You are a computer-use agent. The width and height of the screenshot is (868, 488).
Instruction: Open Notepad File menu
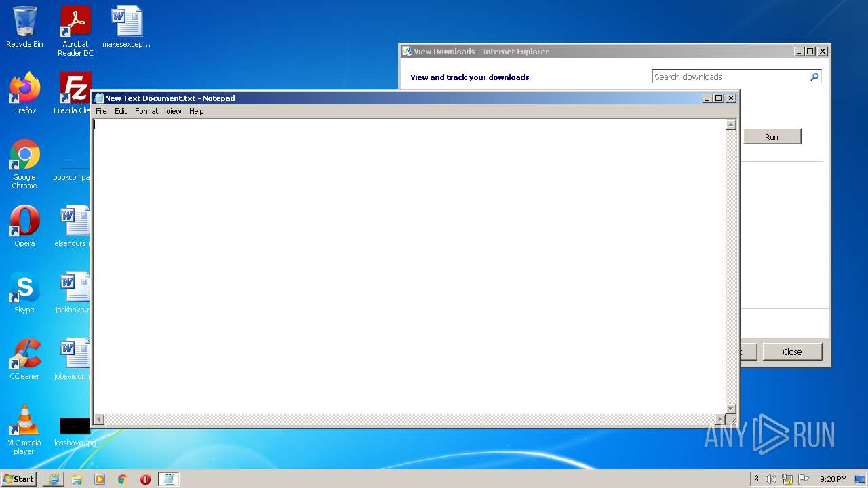pyautogui.click(x=101, y=111)
